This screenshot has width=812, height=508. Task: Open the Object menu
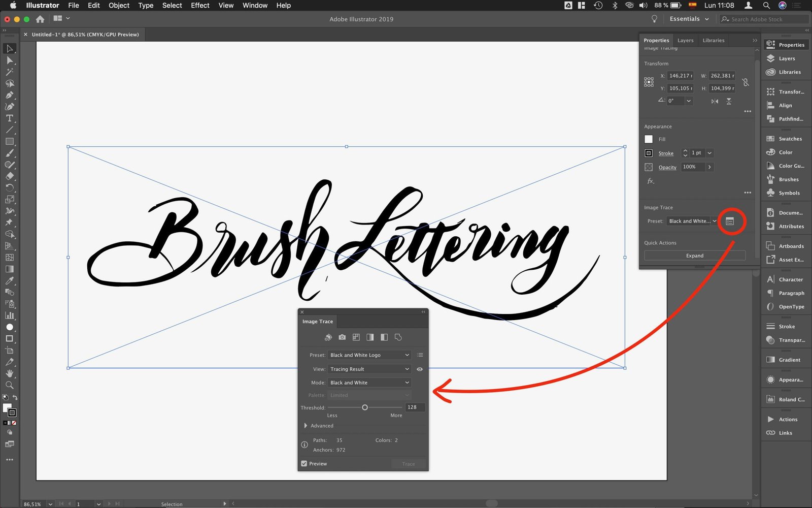click(119, 5)
